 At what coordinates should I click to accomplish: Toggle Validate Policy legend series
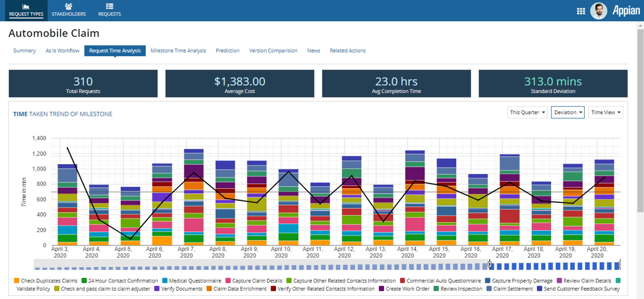pos(33,288)
